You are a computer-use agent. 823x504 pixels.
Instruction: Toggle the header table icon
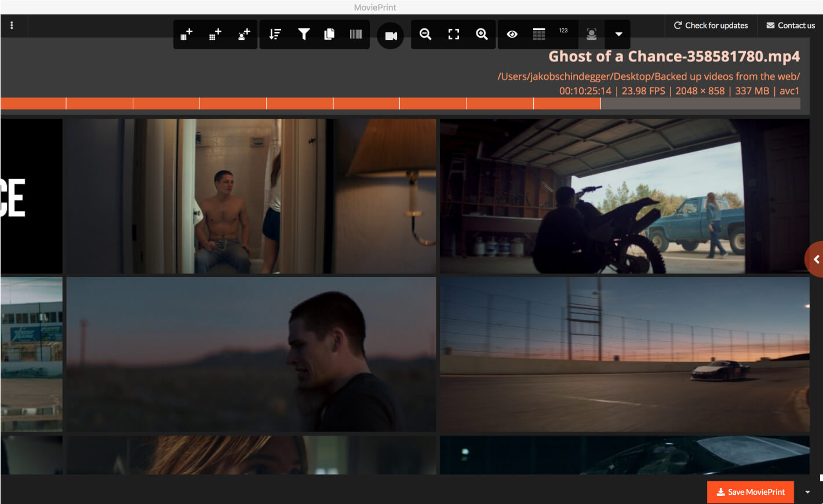coord(539,34)
